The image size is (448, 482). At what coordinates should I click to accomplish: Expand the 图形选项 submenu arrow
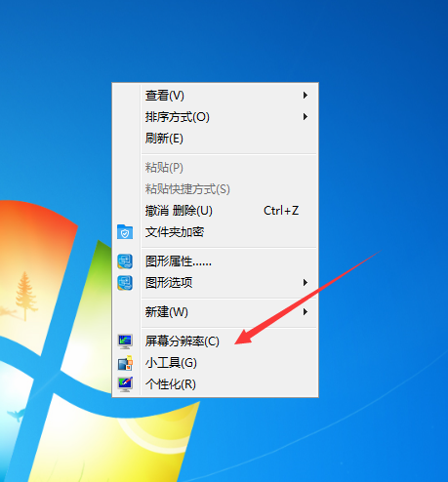(x=305, y=283)
